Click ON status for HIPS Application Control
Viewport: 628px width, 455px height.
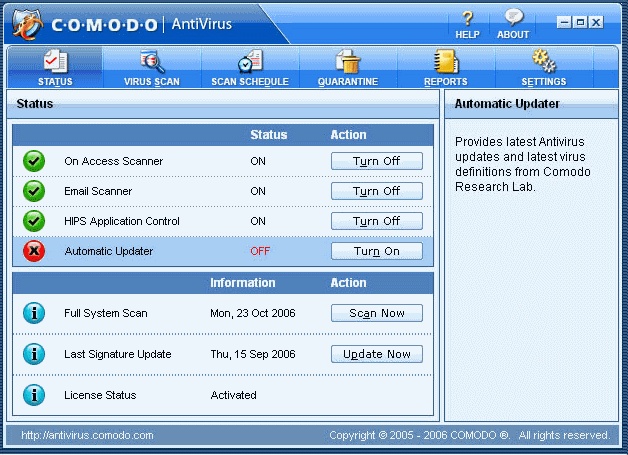(x=258, y=221)
